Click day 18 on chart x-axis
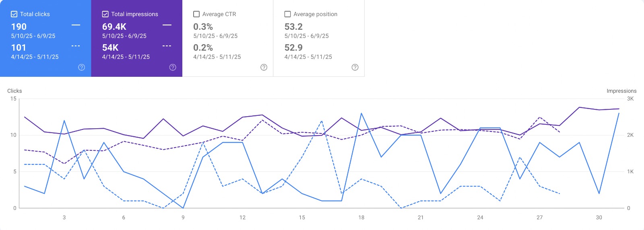Viewport: 644px width, 230px height. (x=361, y=218)
